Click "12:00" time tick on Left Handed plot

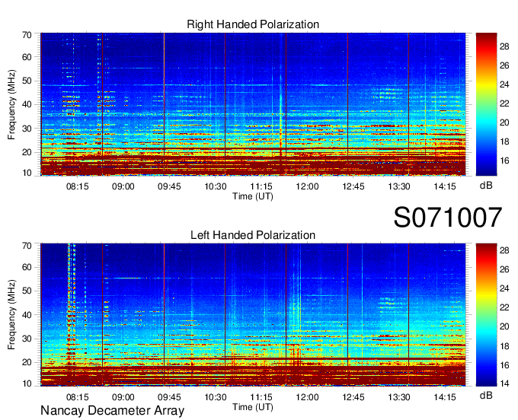click(307, 396)
